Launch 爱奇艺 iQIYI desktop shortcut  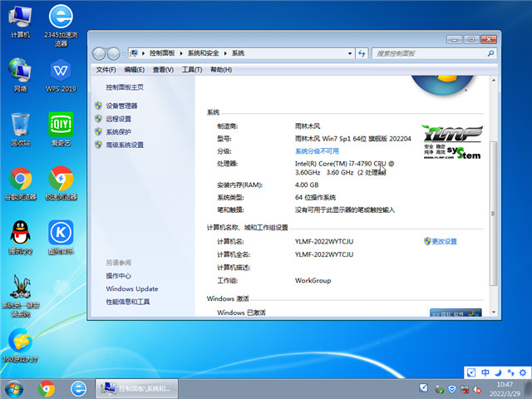[x=61, y=130]
